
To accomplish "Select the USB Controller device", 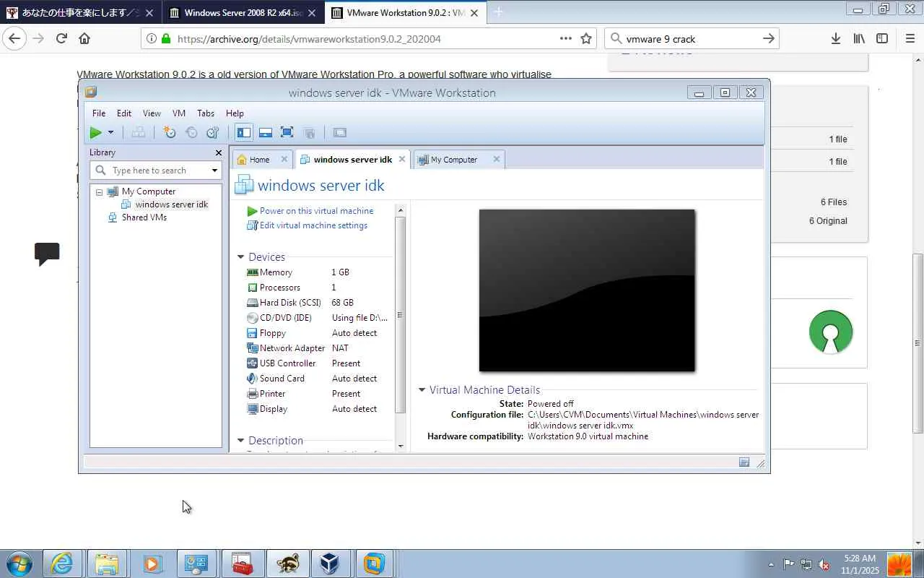I will (318, 363).
